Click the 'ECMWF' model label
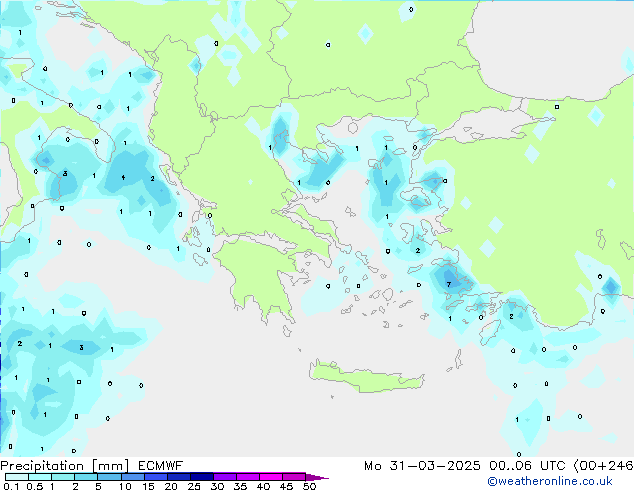634x490 pixels. tap(161, 466)
